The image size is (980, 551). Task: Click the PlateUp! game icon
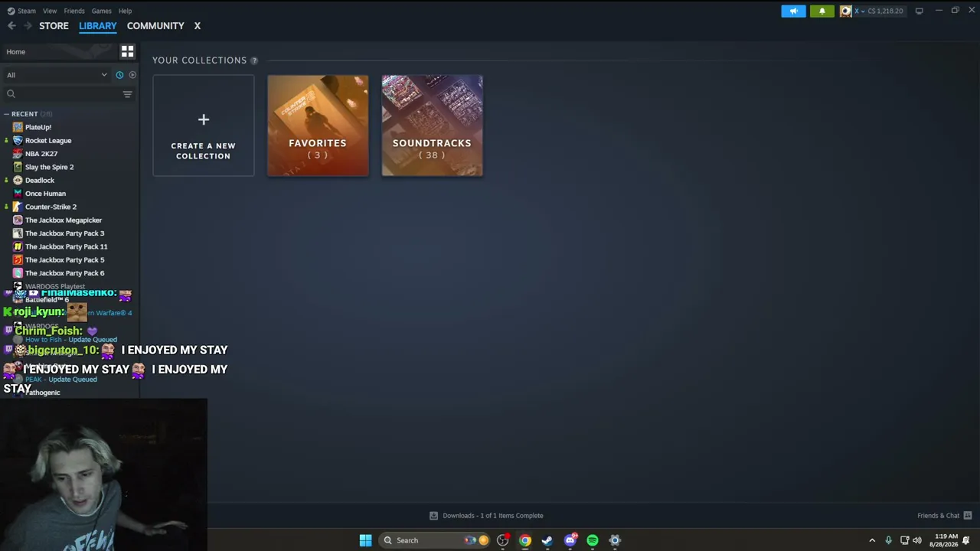[18, 127]
